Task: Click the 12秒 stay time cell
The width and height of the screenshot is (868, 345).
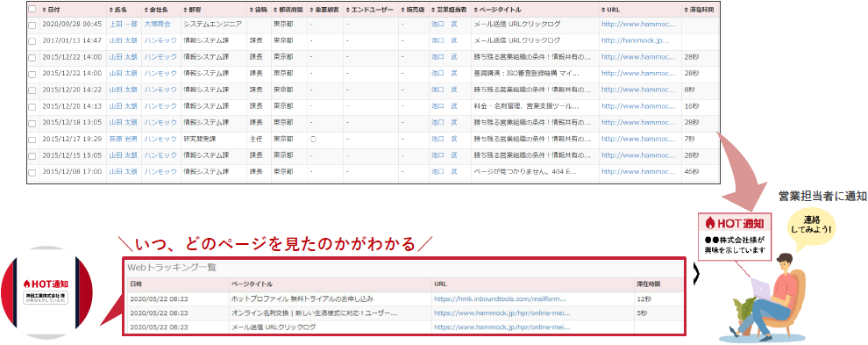Action: pyautogui.click(x=644, y=298)
